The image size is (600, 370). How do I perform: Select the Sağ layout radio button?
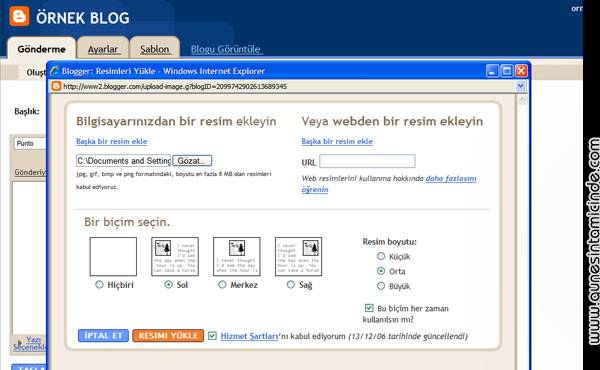[x=291, y=285]
